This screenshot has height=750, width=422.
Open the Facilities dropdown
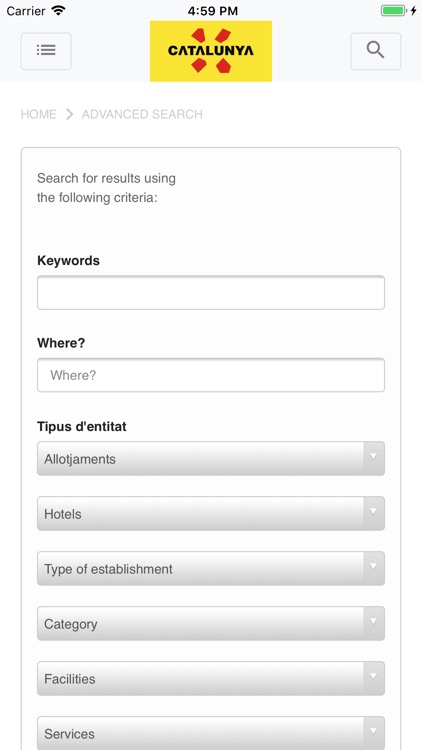[x=211, y=678]
